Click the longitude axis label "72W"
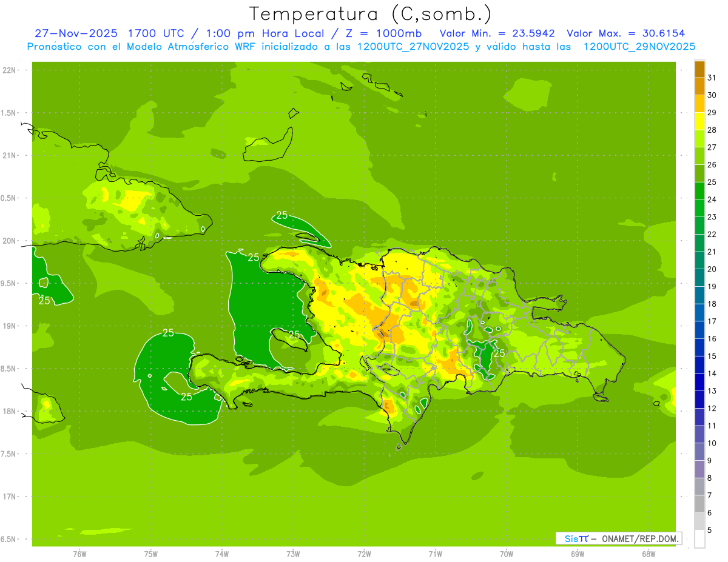The image size is (728, 562). [x=364, y=554]
